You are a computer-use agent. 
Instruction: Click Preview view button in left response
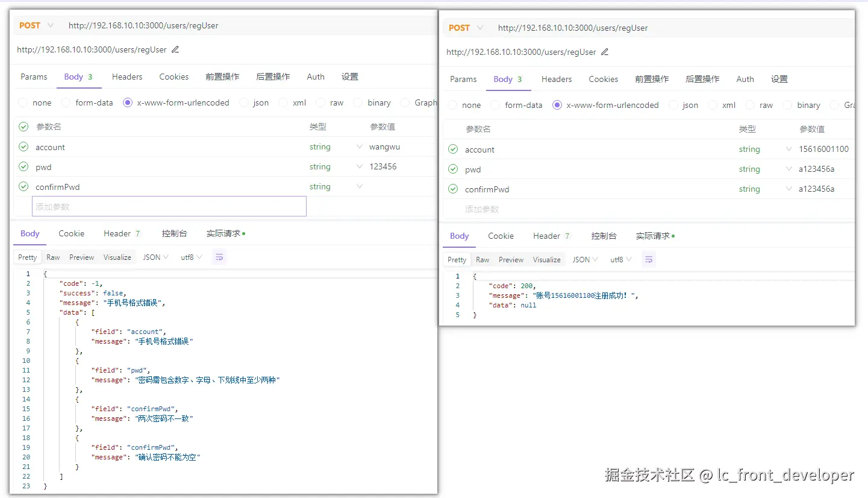81,257
